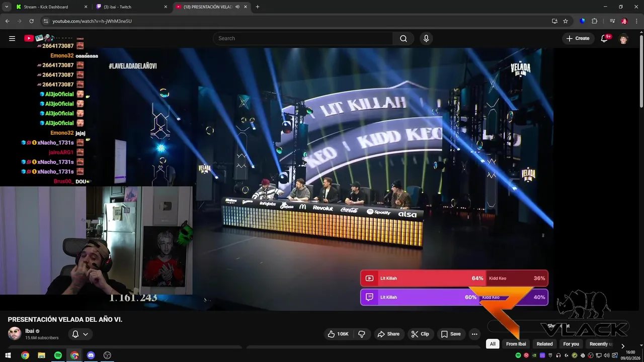Open Spotify from the taskbar
The image size is (644, 362).
tap(58, 355)
